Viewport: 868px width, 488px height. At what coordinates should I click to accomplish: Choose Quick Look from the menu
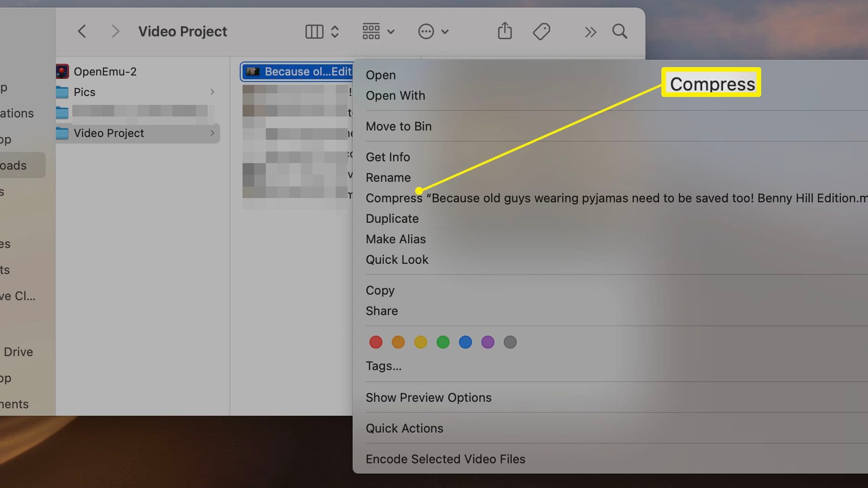397,260
